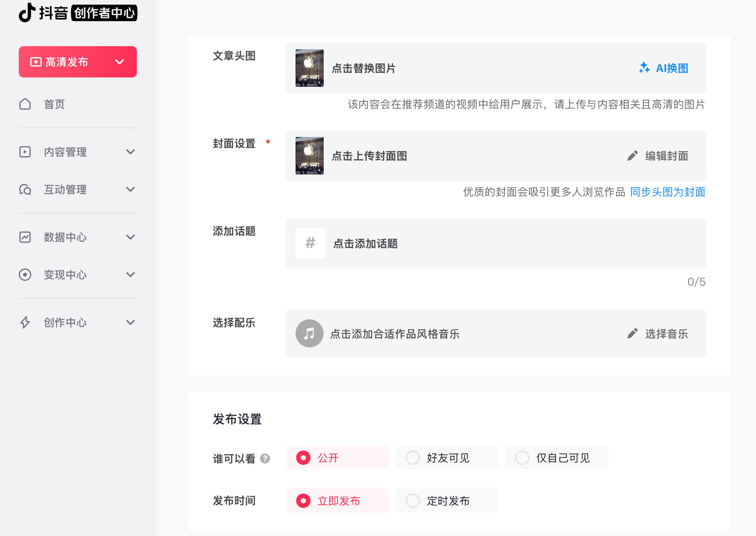Open 数据中心 via its chart icon

(25, 237)
